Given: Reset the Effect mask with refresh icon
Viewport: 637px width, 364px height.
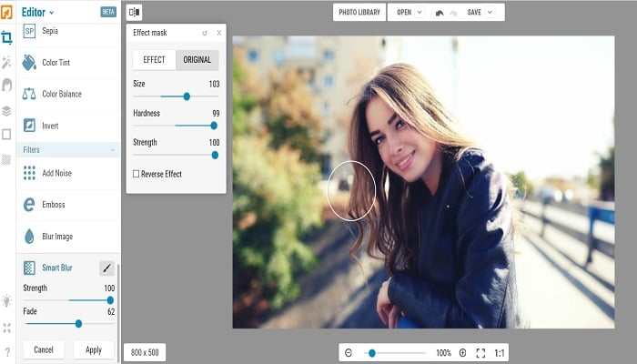Looking at the screenshot, I should pyautogui.click(x=205, y=33).
